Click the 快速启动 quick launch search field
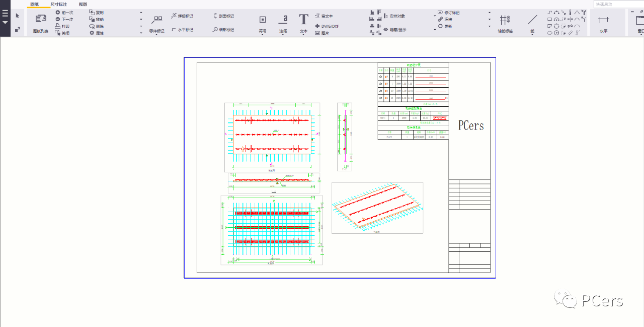The height and width of the screenshot is (327, 644). (x=618, y=4)
